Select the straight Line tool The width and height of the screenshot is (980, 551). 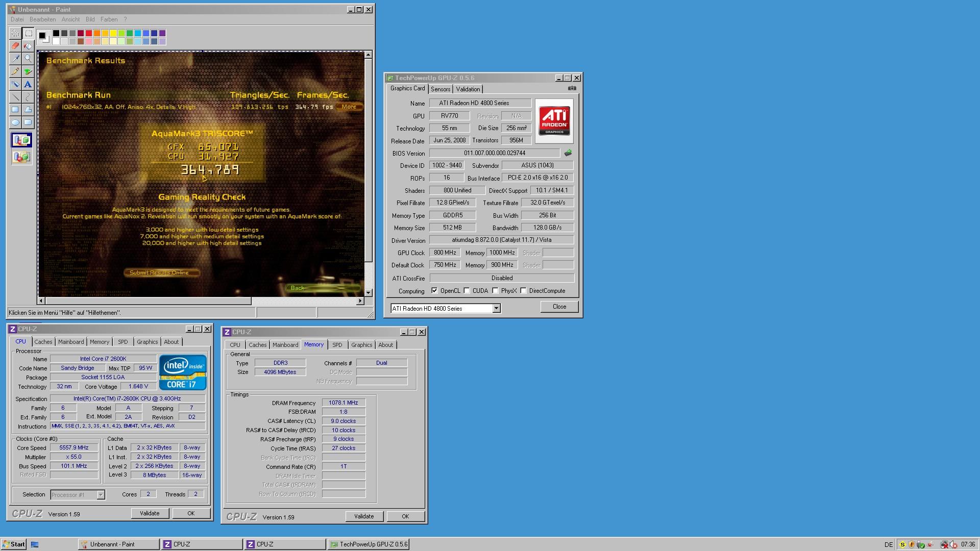point(15,97)
